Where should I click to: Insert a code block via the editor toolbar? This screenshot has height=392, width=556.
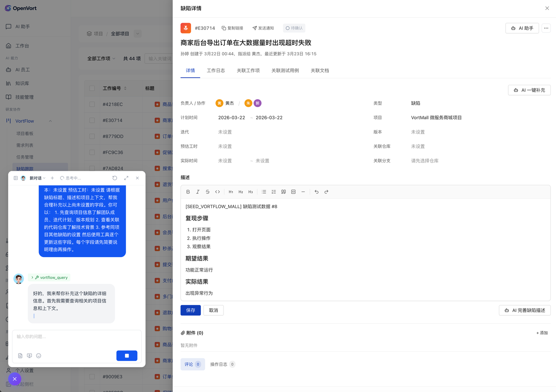point(293,192)
